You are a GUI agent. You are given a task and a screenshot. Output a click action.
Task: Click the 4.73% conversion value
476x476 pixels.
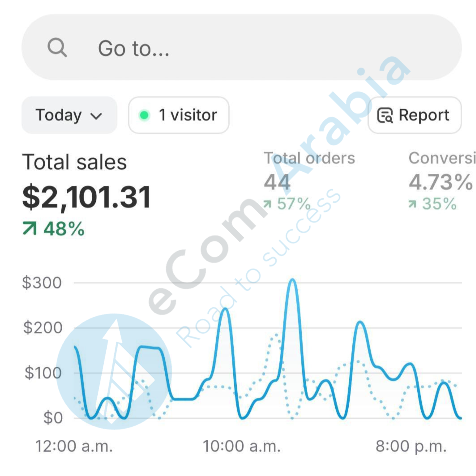tap(441, 182)
